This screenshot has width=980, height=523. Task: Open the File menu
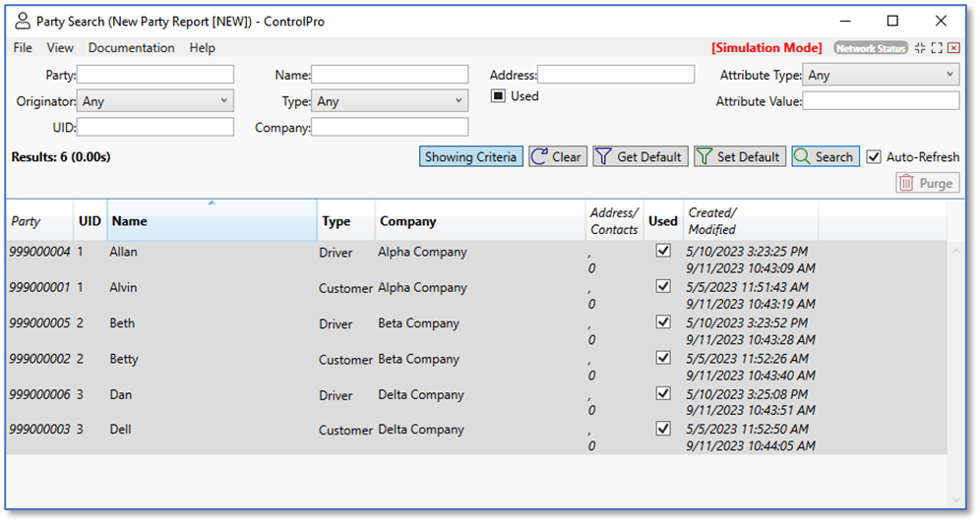click(23, 48)
